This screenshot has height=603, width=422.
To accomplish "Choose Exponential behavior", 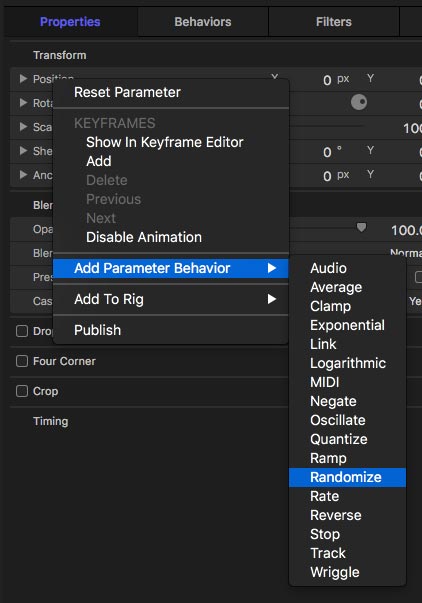I will (347, 325).
